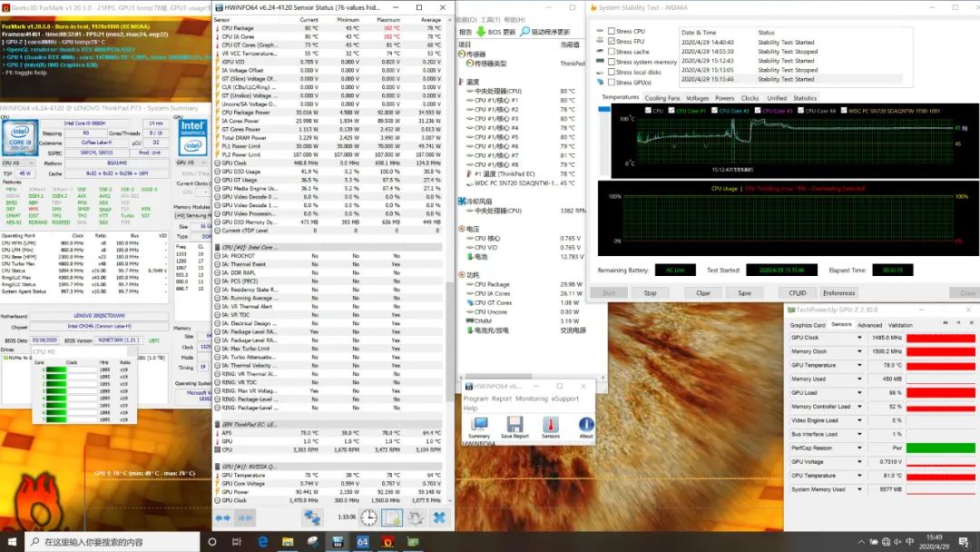The height and width of the screenshot is (552, 980).
Task: Switch to Voltages tab in AIDA64
Action: pyautogui.click(x=698, y=98)
